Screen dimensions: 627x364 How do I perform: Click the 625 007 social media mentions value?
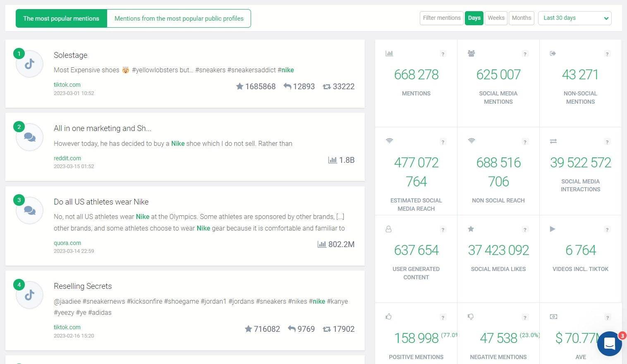click(x=498, y=75)
